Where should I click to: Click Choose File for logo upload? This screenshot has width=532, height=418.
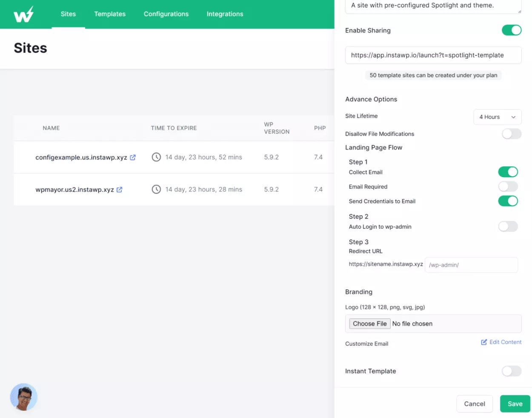[x=370, y=324]
